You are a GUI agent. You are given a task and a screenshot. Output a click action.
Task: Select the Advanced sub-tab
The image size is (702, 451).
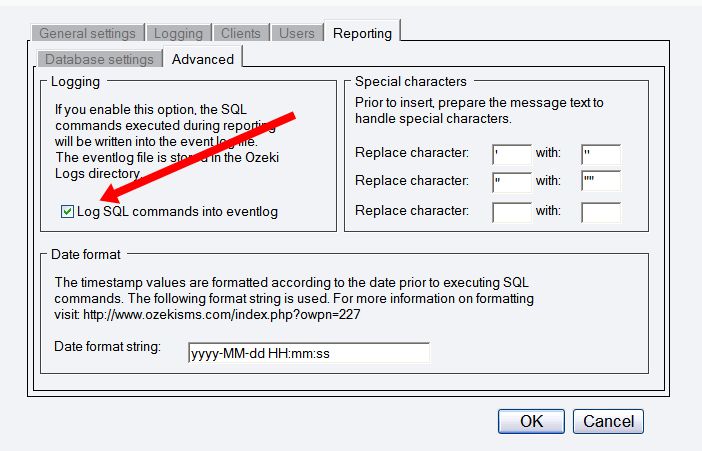pos(203,58)
